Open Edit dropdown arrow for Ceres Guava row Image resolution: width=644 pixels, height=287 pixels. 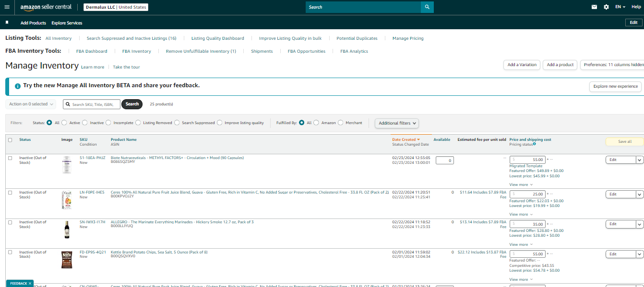(640, 195)
